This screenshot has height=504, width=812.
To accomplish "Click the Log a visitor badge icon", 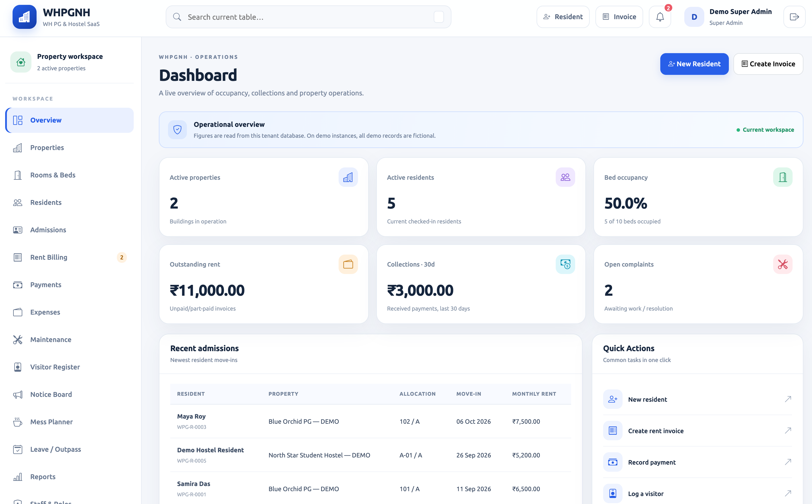I will pos(613,493).
